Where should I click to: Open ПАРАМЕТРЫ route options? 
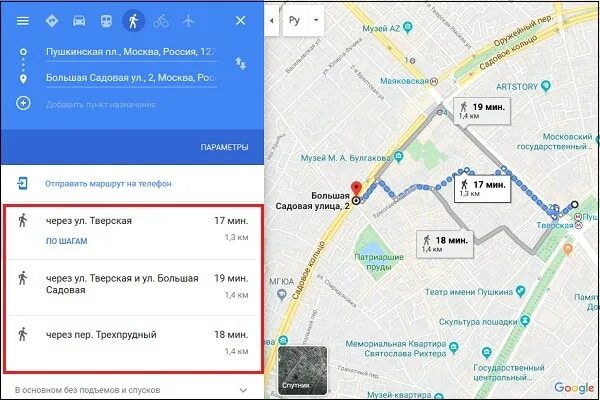click(x=224, y=147)
